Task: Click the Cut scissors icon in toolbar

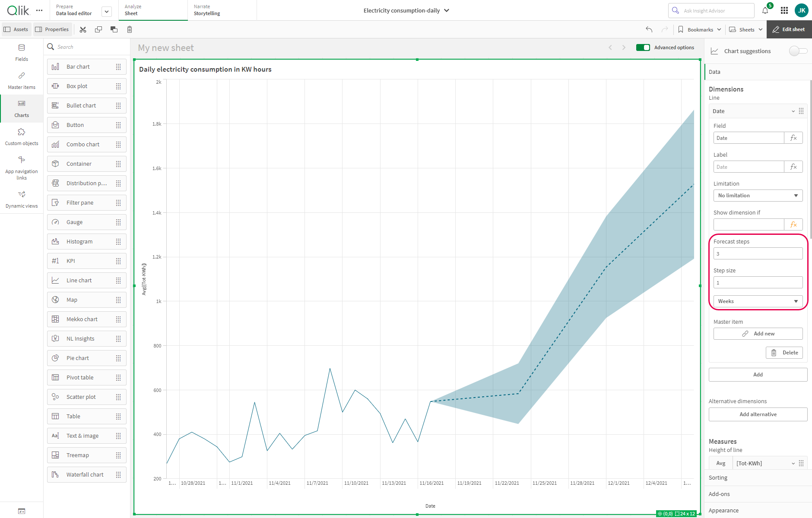Action: (x=83, y=29)
